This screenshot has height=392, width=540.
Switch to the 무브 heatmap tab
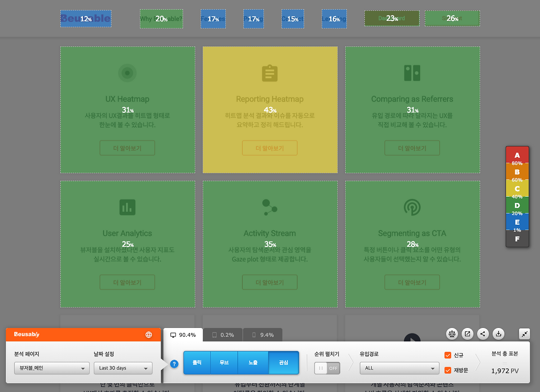tap(224, 362)
